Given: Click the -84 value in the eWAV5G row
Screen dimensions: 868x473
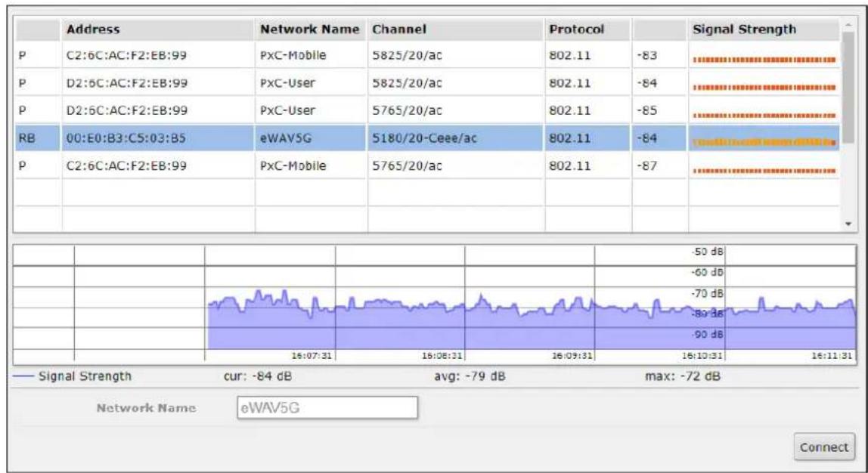Looking at the screenshot, I should (646, 138).
